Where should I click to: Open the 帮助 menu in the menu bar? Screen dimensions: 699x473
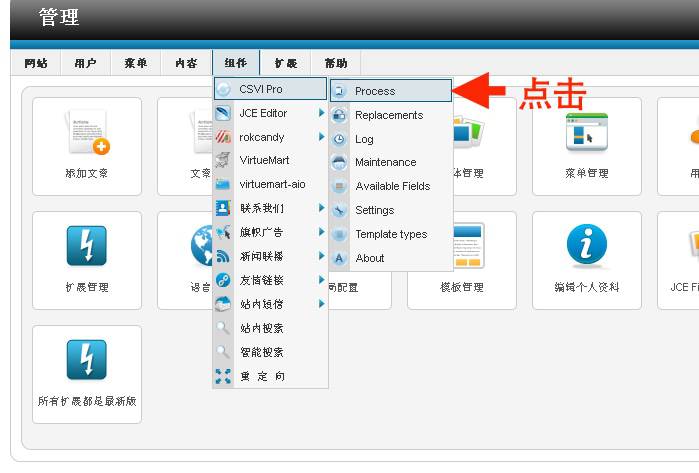[x=336, y=63]
